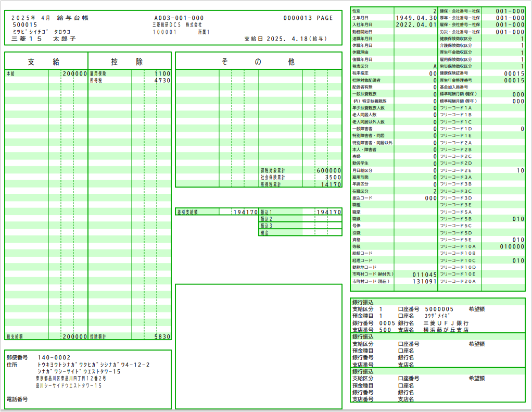Select the '月日給区分' label
This screenshot has height=412, width=532.
pyautogui.click(x=362, y=170)
